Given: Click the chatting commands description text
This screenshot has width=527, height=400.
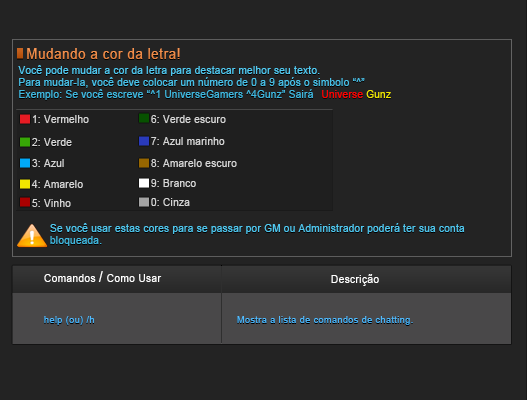Looking at the screenshot, I should point(325,320).
